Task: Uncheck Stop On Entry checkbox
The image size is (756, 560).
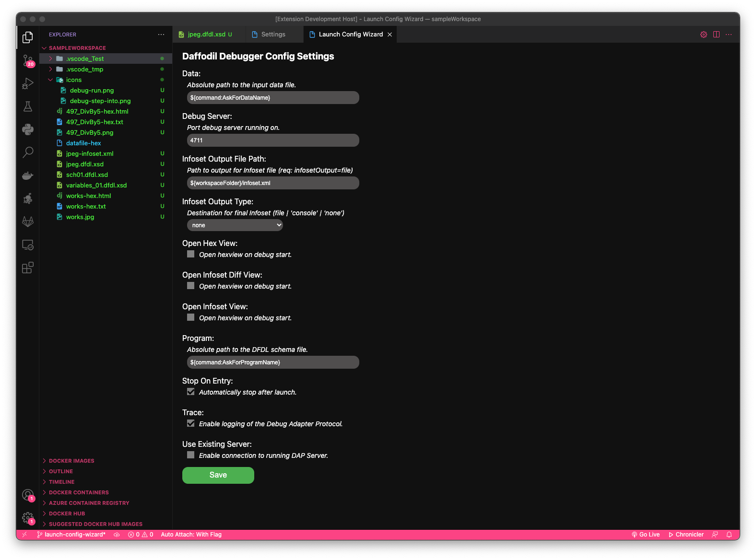Action: [191, 392]
